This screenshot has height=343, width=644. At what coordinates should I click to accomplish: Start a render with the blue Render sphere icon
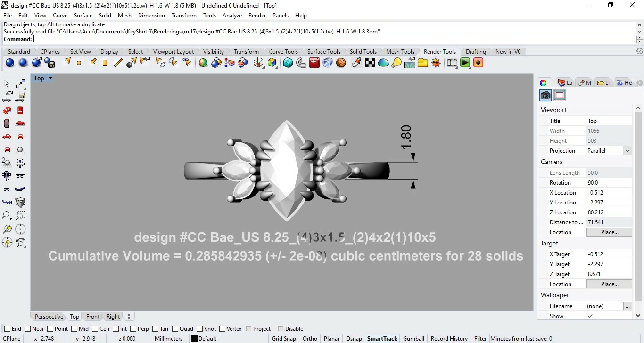pos(10,63)
